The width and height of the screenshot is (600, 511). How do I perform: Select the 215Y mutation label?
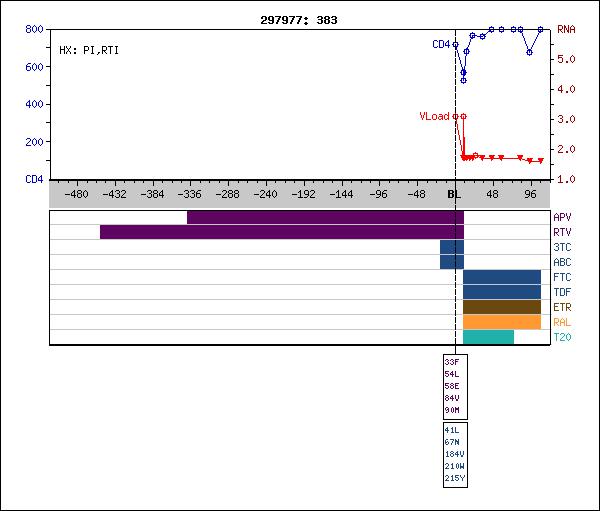(454, 478)
